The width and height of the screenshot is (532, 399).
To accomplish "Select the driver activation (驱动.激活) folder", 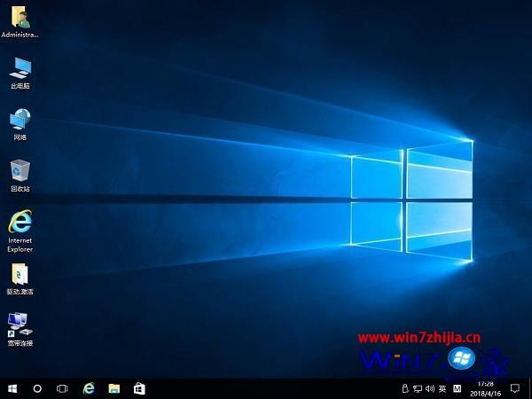I will click(20, 279).
